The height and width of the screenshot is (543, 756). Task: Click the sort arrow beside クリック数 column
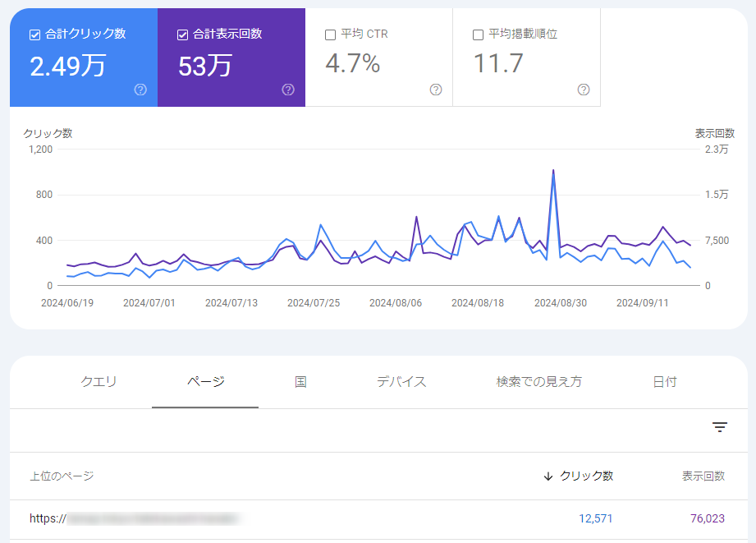pyautogui.click(x=548, y=476)
